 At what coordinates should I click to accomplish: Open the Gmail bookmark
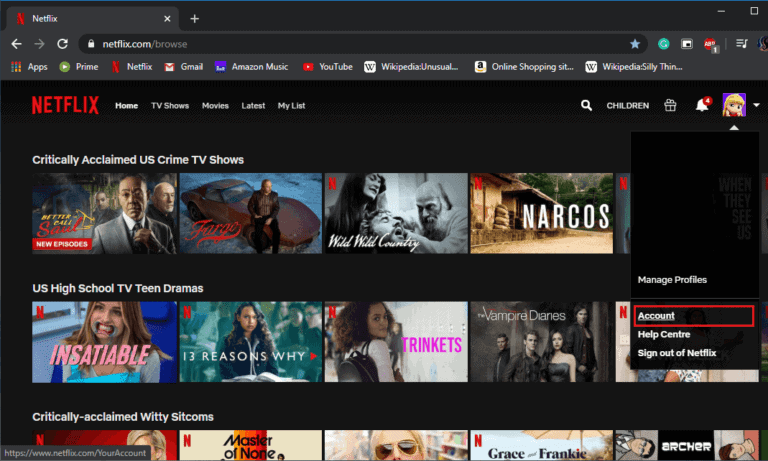coord(184,67)
